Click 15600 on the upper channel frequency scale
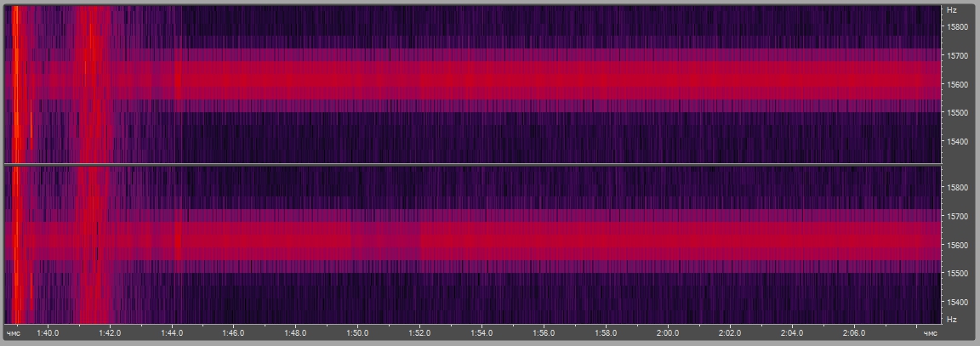Image resolution: width=980 pixels, height=346 pixels. point(957,84)
